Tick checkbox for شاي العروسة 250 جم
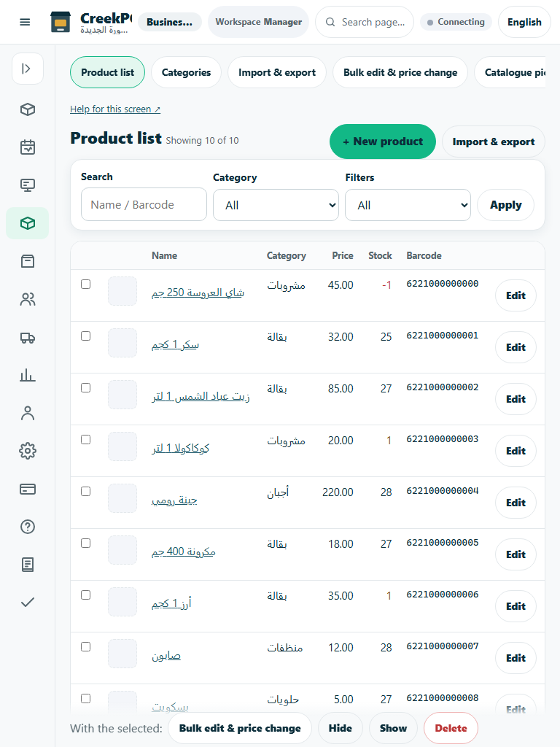This screenshot has height=747, width=560. (86, 284)
